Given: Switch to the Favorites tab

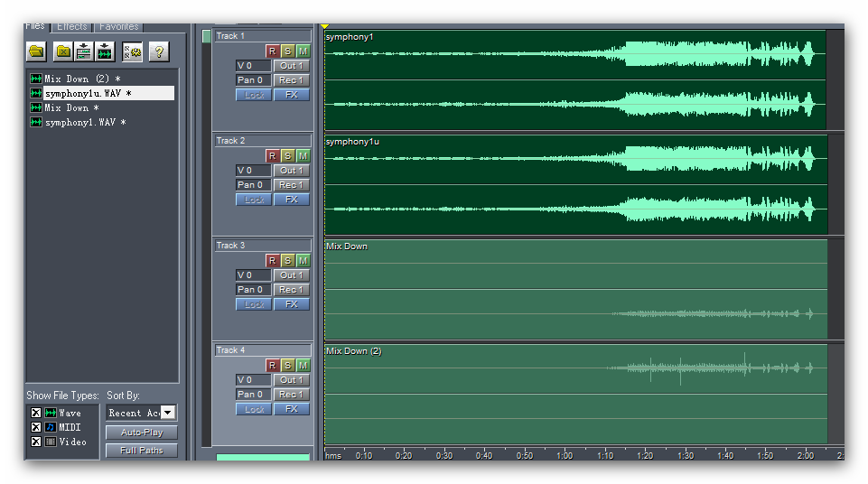Looking at the screenshot, I should click(119, 26).
